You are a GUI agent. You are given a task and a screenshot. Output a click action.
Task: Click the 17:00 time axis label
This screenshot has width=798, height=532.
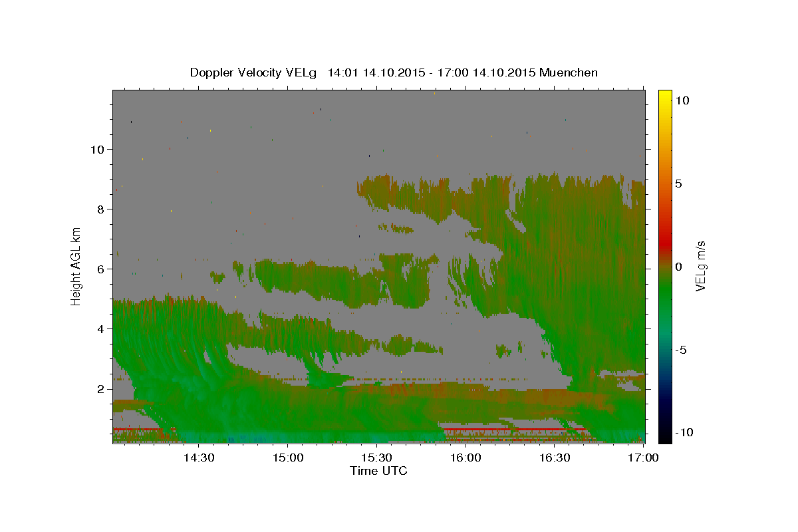pyautogui.click(x=644, y=458)
